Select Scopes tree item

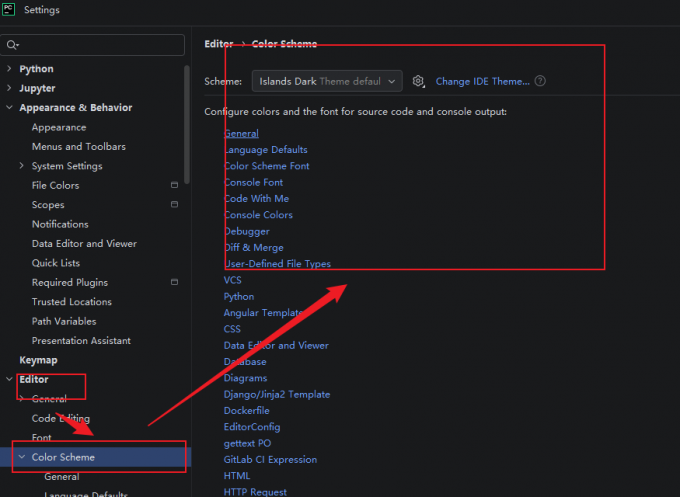(48, 205)
